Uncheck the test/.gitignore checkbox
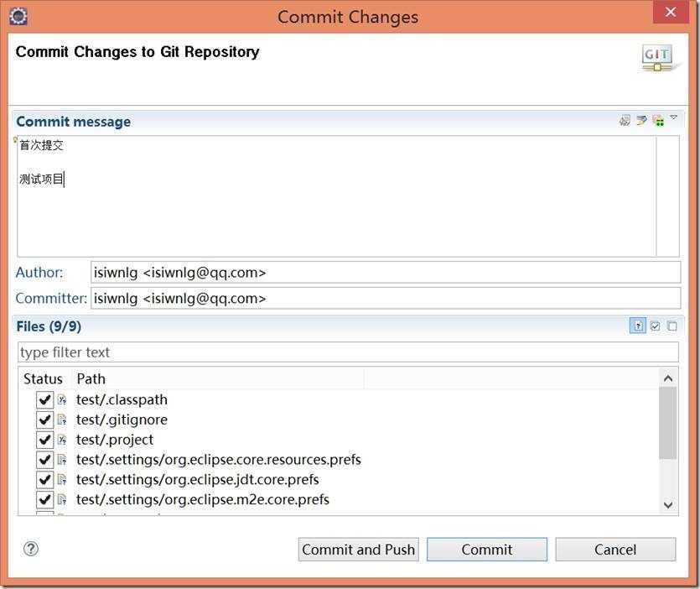Viewport: 700px width, 589px height. [44, 420]
